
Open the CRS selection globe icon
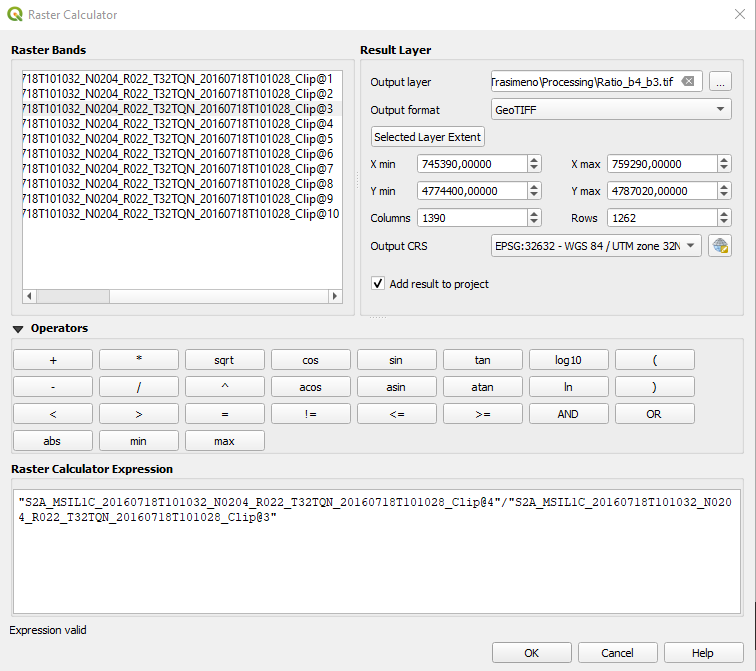coord(720,246)
